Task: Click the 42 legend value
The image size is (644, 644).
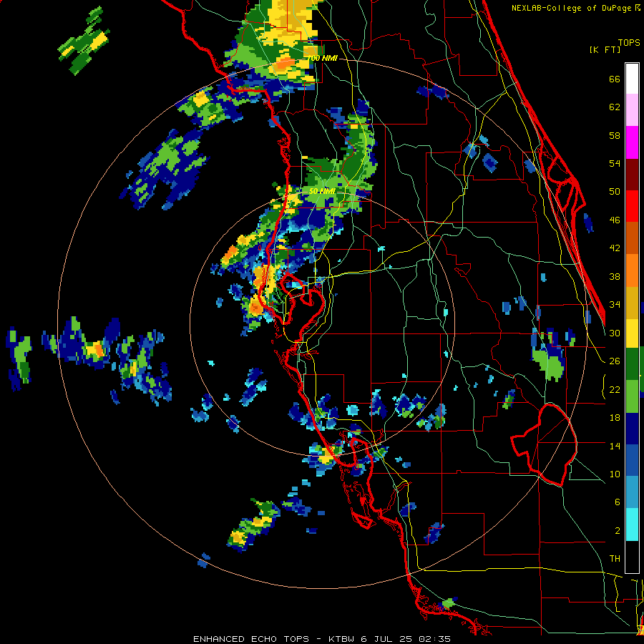Action: [615, 248]
